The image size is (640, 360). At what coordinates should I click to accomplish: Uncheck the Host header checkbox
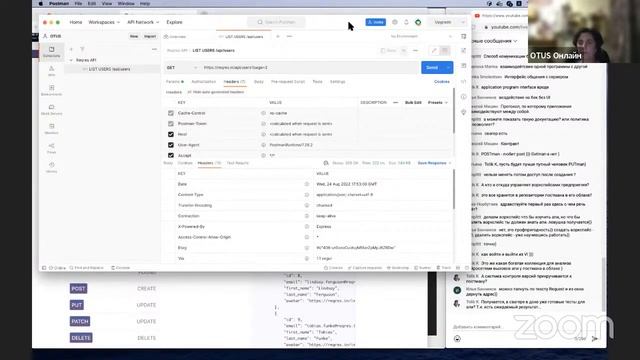[x=171, y=134]
